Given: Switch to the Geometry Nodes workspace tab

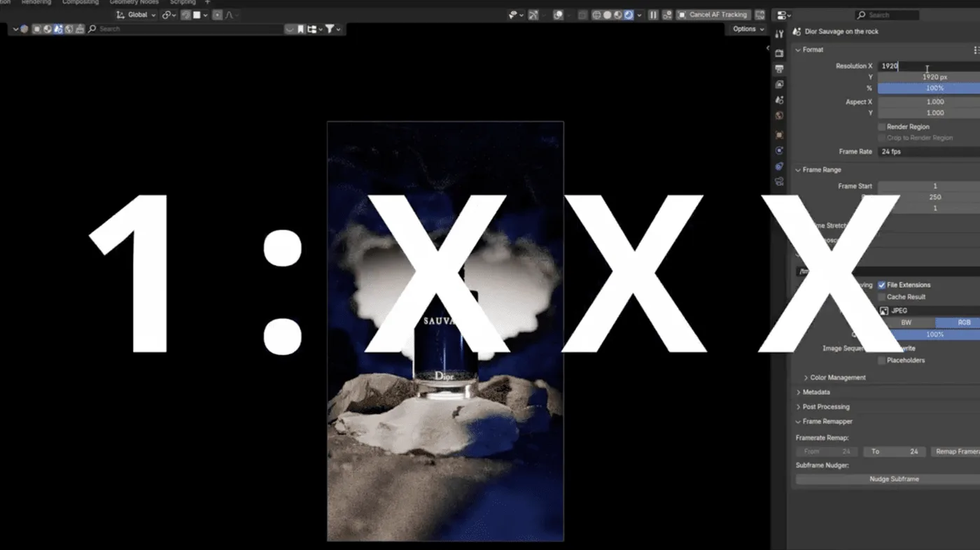Looking at the screenshot, I should [134, 2].
